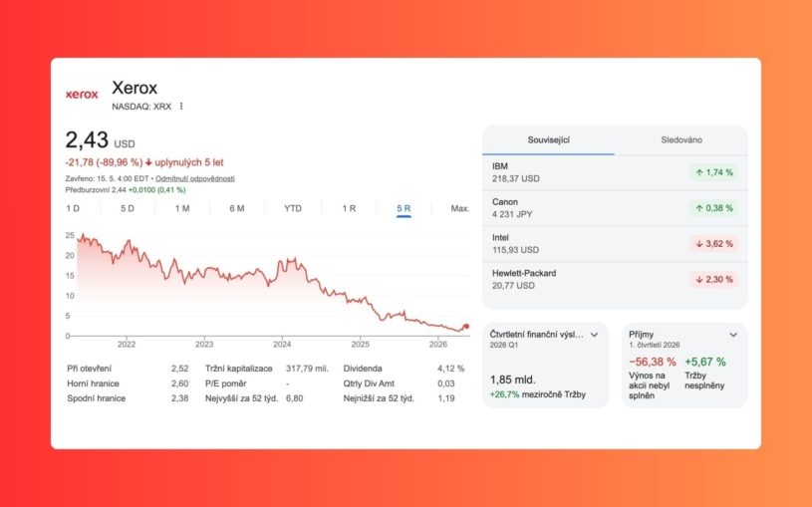
Task: Select the 5 R time range
Action: click(x=404, y=208)
